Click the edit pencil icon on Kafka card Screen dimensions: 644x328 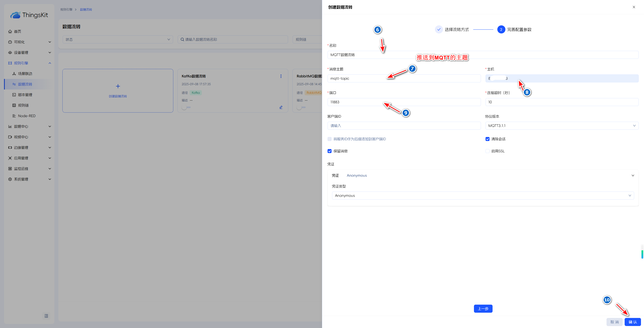pos(281,107)
